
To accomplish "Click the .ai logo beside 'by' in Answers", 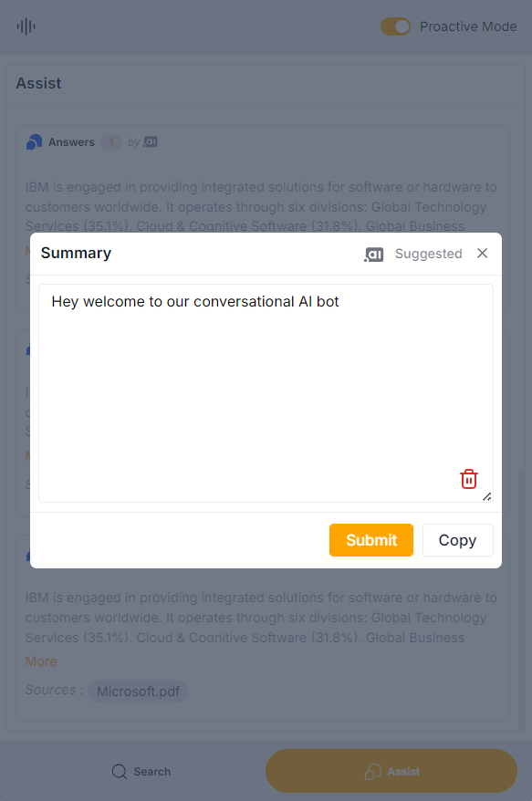I will (x=149, y=141).
